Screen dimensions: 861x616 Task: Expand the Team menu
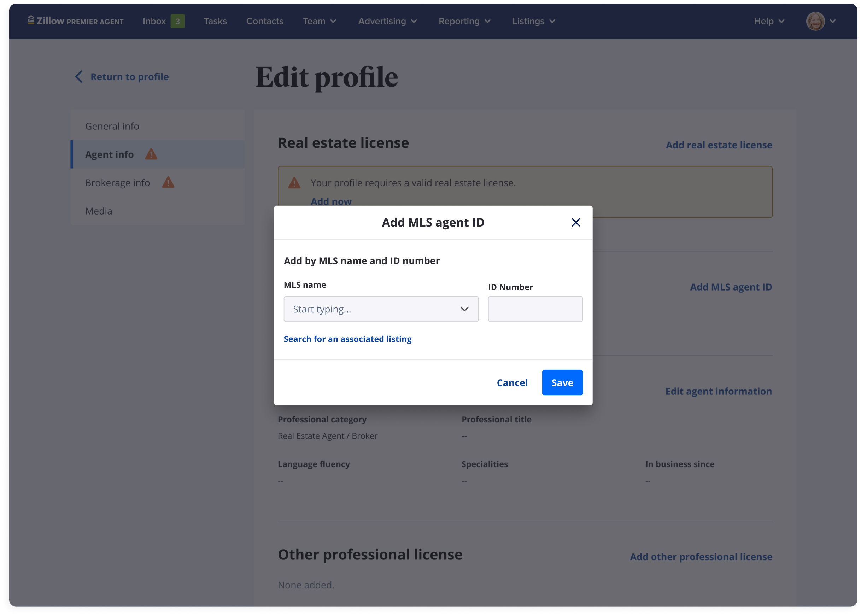tap(320, 21)
